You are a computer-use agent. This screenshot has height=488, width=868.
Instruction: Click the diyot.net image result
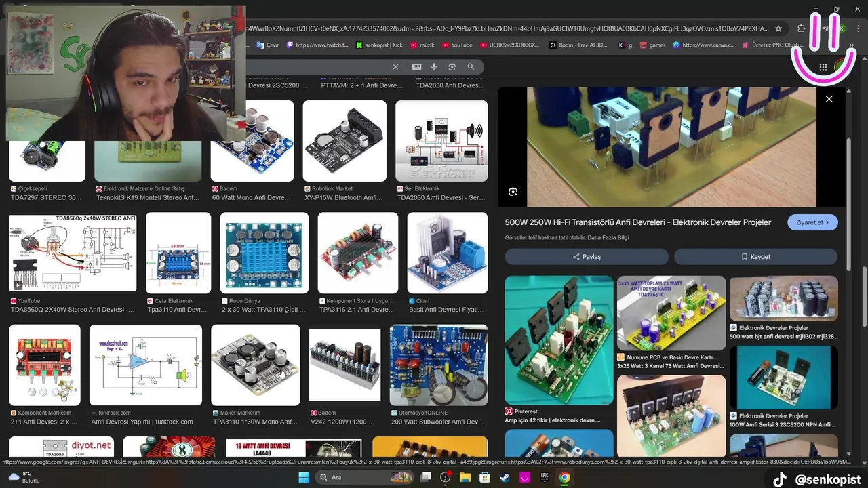[62, 447]
